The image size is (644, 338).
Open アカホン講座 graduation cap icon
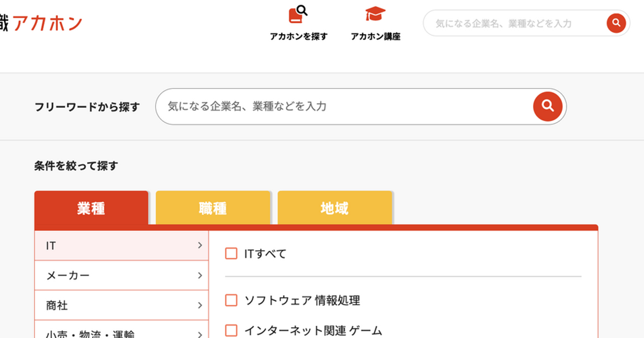(x=375, y=14)
